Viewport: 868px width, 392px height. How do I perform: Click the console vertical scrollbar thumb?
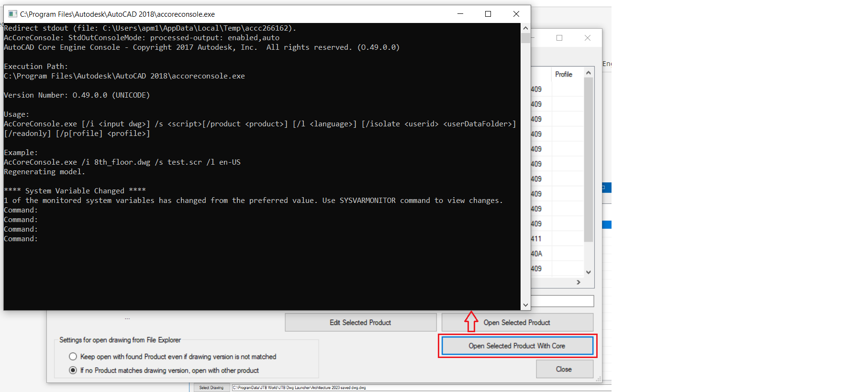[x=525, y=38]
